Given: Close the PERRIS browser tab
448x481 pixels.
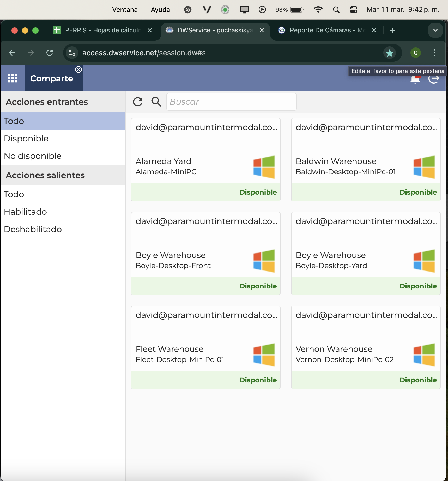Looking at the screenshot, I should coord(150,30).
